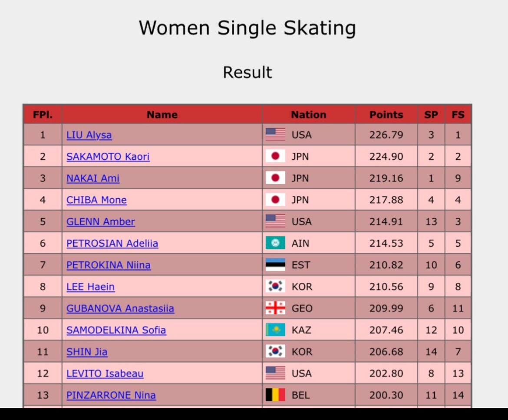Follow the NAKAI Ami link
The image size is (508, 420).
[93, 179]
